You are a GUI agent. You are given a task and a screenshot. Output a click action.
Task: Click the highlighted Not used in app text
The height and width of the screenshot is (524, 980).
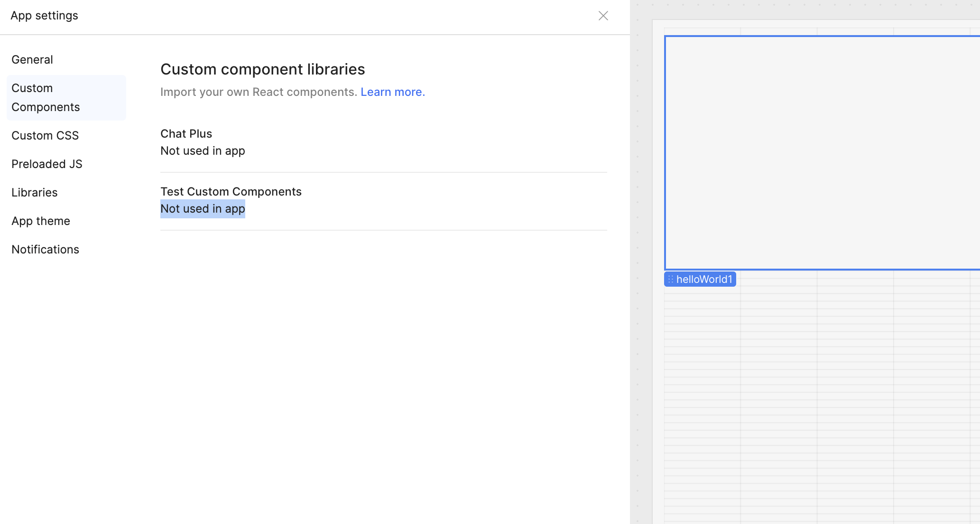coord(203,209)
